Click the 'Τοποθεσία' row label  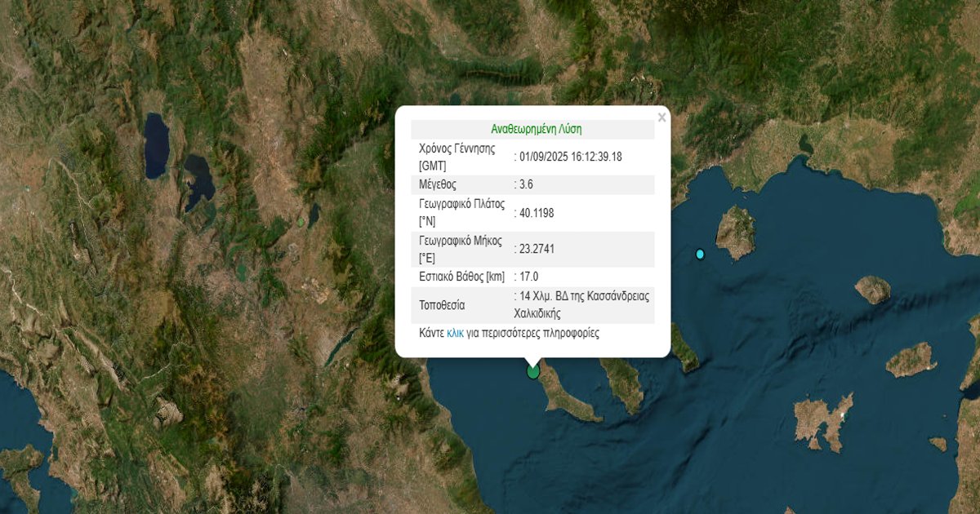pos(441,305)
